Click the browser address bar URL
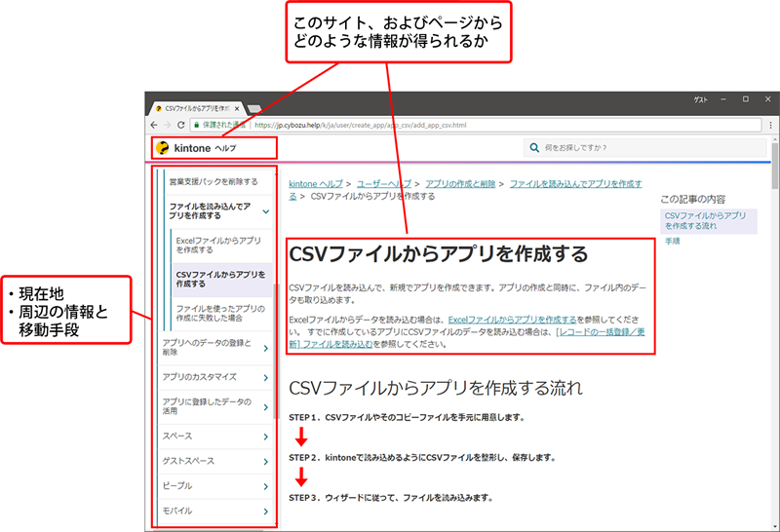 361,125
